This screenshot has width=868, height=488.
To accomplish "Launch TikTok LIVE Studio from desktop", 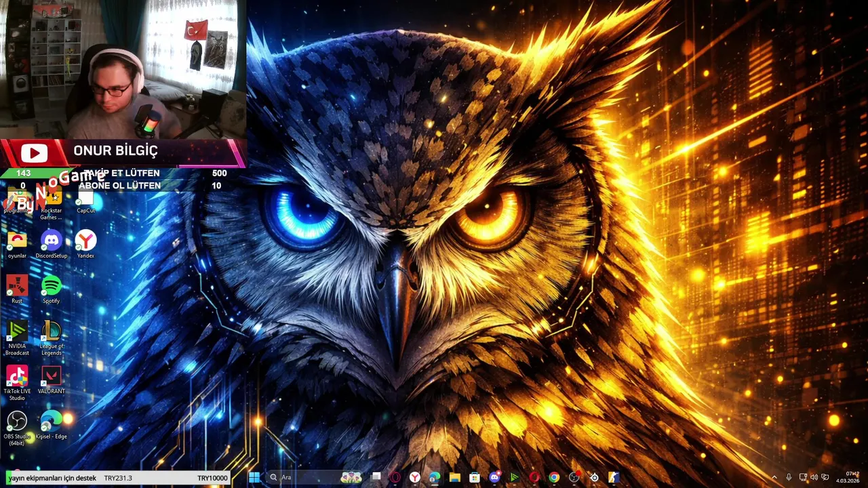I will coord(17,384).
